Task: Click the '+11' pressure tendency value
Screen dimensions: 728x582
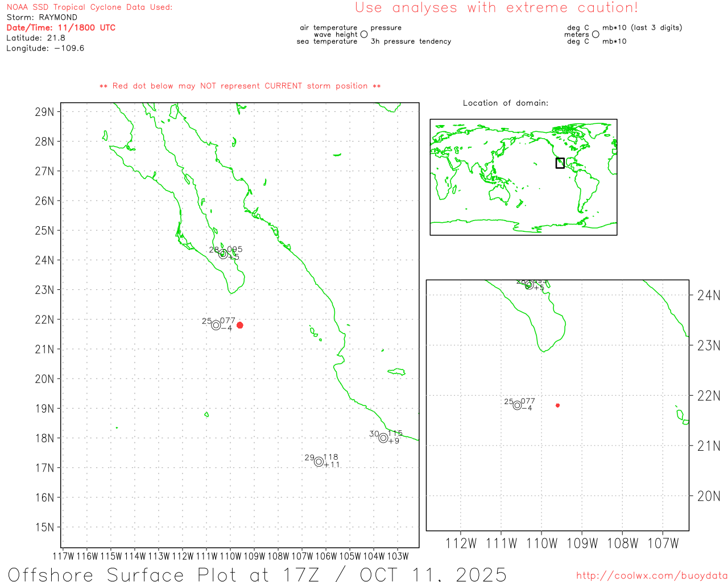Action: 332,465
